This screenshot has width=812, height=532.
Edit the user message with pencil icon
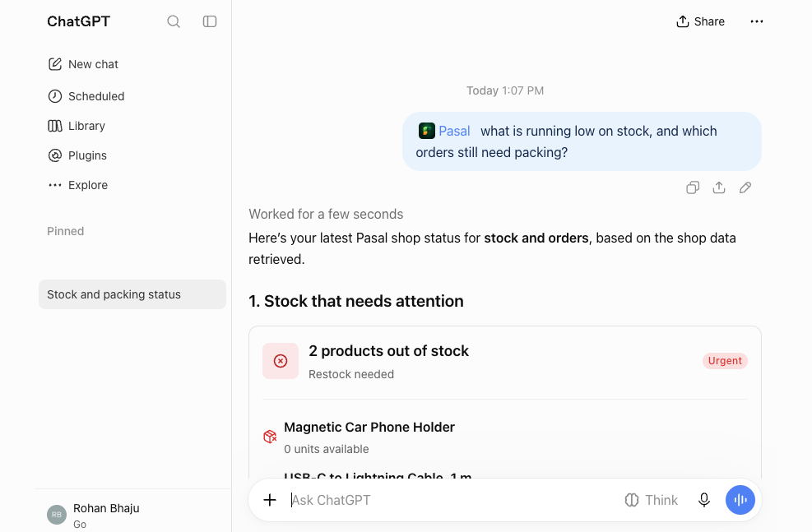[745, 187]
